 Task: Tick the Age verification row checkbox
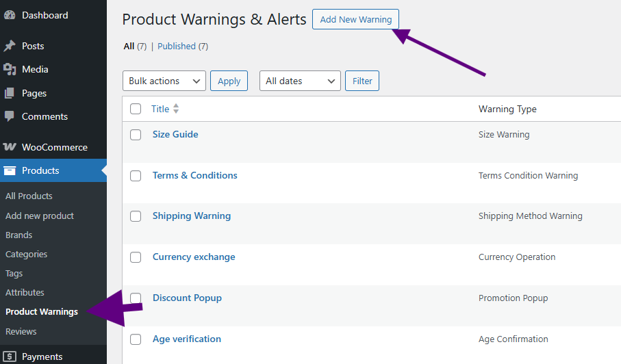[136, 339]
